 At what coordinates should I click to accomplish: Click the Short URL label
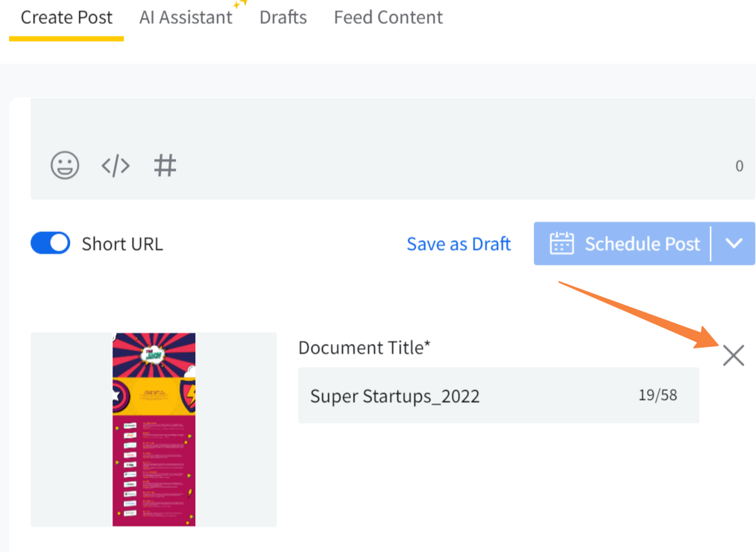pos(122,244)
